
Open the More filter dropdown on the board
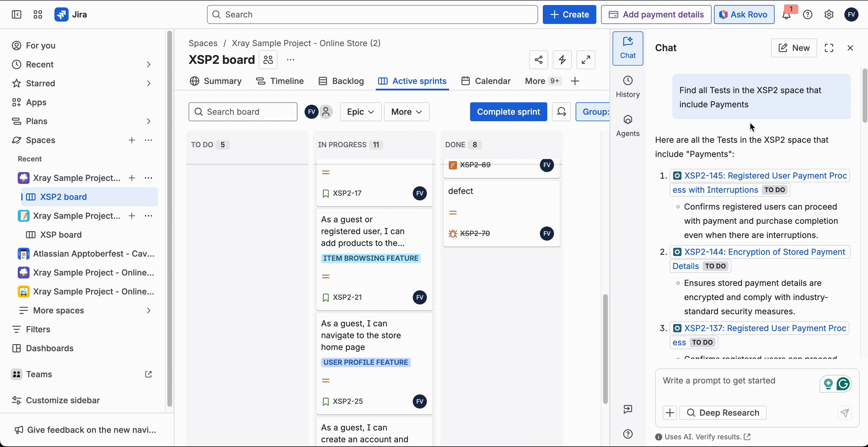pos(407,111)
